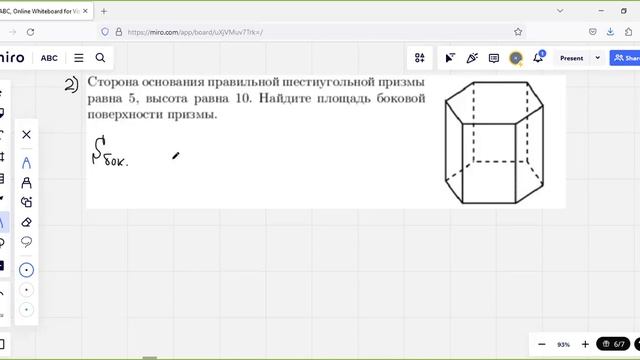Choose the third pen thickness preset

click(27, 309)
